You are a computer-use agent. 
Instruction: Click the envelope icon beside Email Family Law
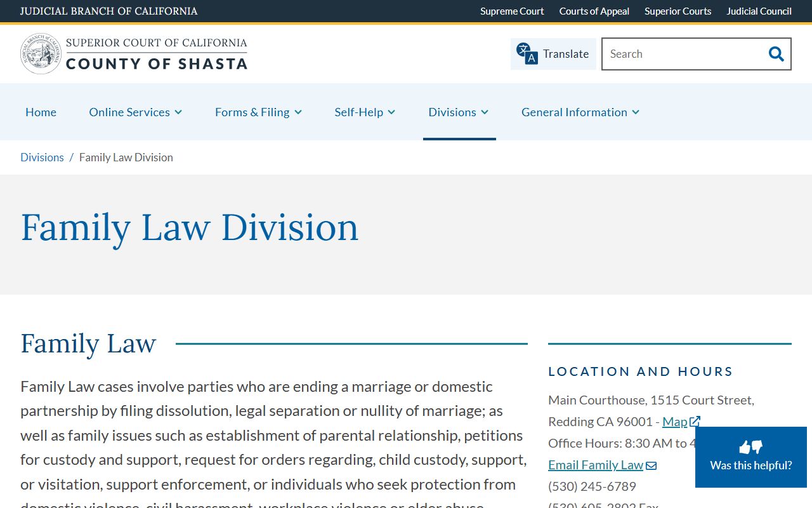click(x=652, y=465)
